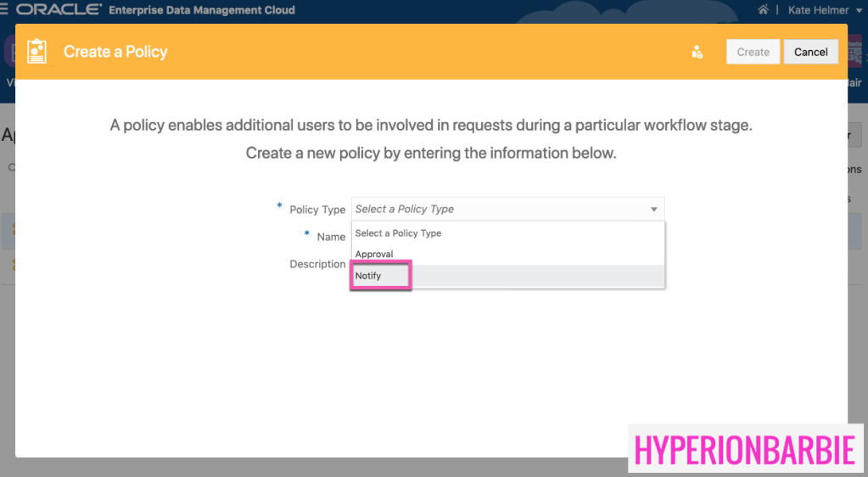Pick the 'Select a Policy Type' list option
868x477 pixels.
click(398, 233)
